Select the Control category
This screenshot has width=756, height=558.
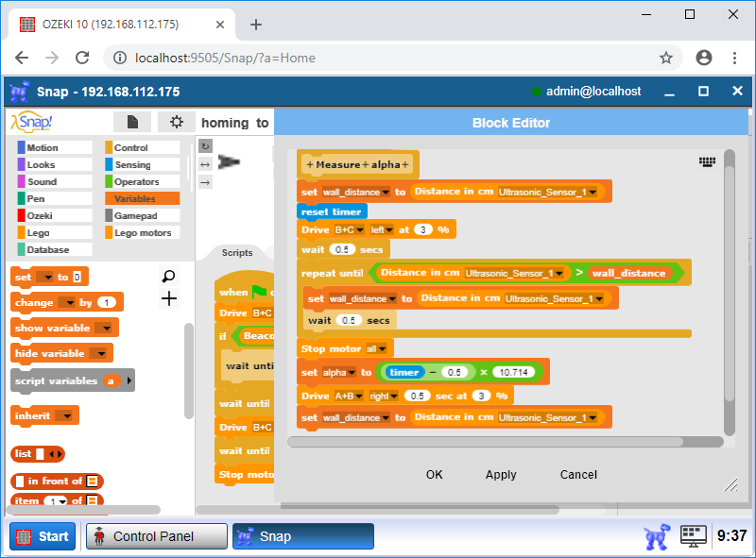coord(143,147)
